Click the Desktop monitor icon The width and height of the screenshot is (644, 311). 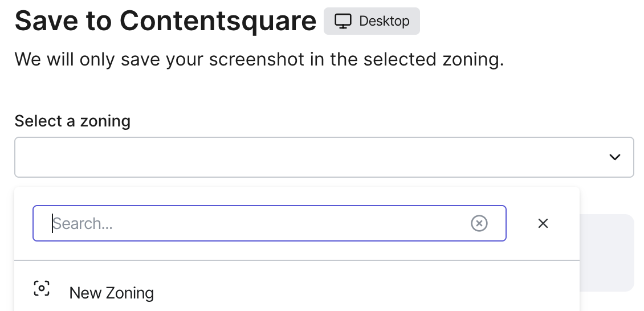click(343, 21)
